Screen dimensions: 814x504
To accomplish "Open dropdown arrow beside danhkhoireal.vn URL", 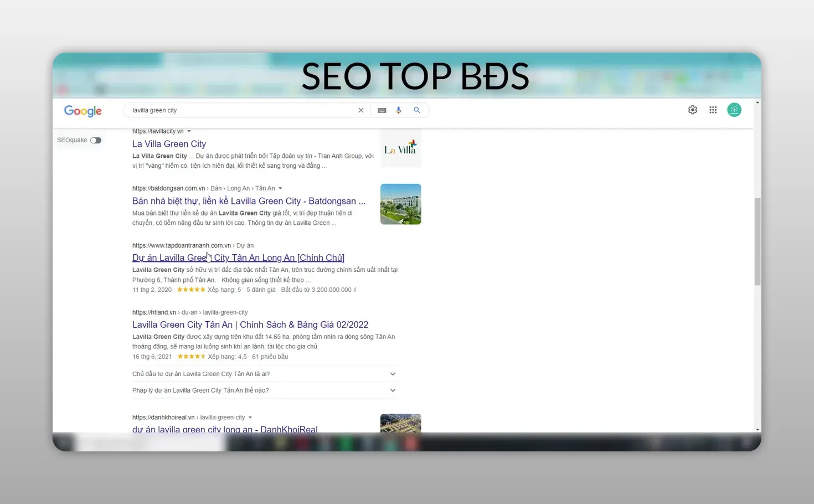I will tap(250, 418).
